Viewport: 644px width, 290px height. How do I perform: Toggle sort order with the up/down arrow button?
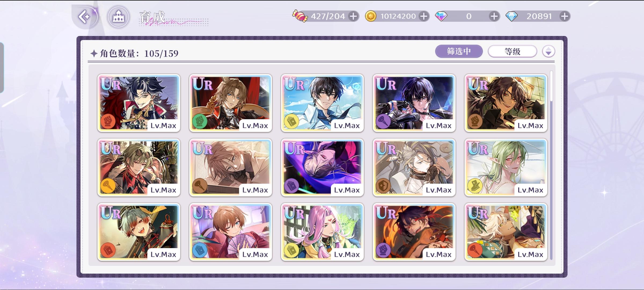click(548, 51)
